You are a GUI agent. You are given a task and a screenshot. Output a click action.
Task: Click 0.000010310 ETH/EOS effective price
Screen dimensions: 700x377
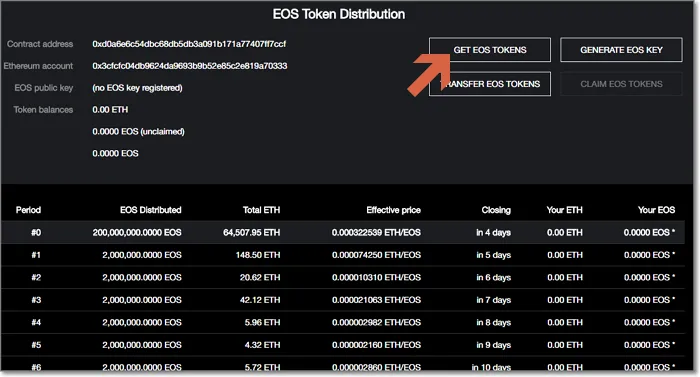tap(376, 277)
